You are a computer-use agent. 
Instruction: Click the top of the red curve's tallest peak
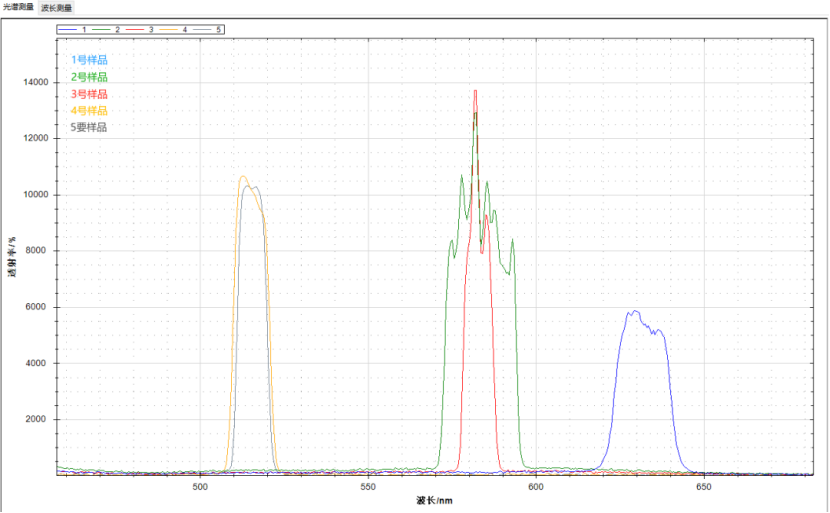coord(475,91)
